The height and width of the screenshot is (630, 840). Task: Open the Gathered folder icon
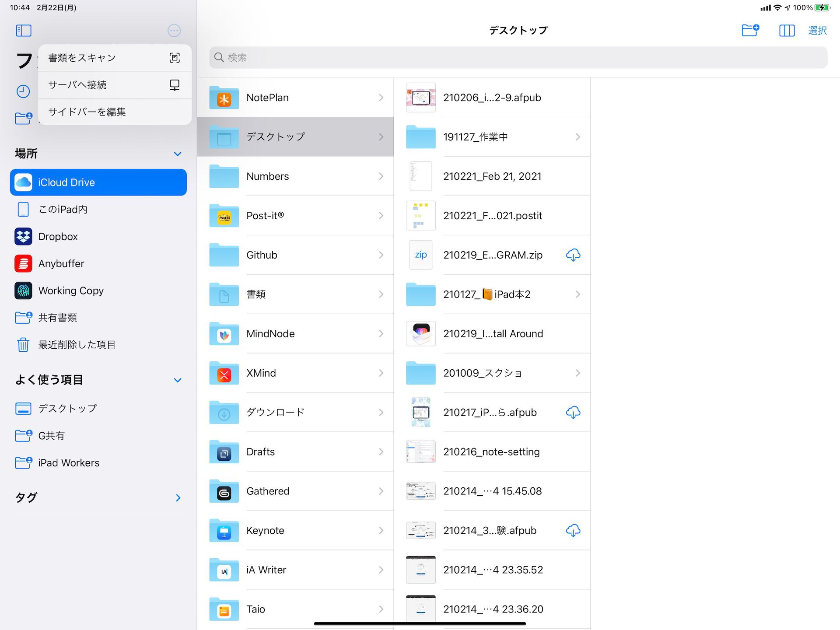coord(224,492)
